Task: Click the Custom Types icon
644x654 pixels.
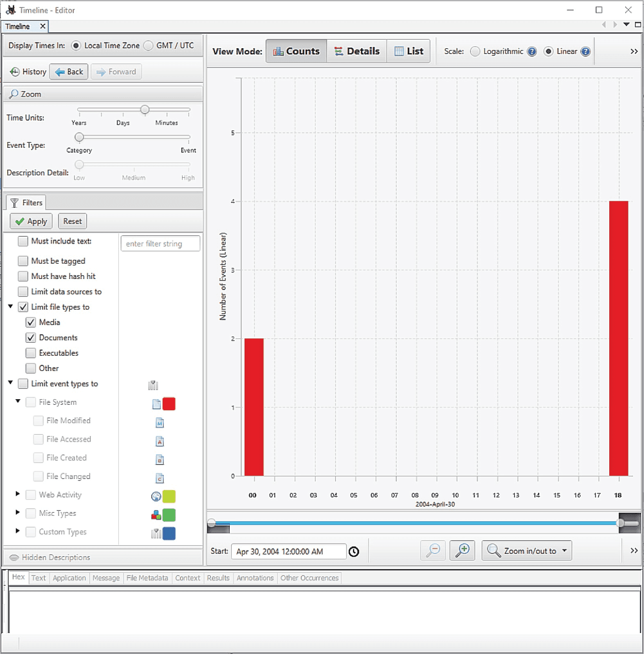Action: click(156, 534)
